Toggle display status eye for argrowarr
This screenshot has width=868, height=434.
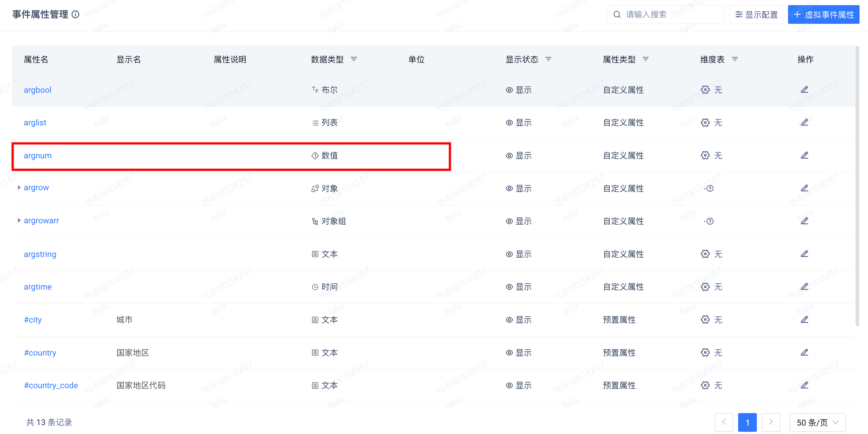tap(509, 221)
